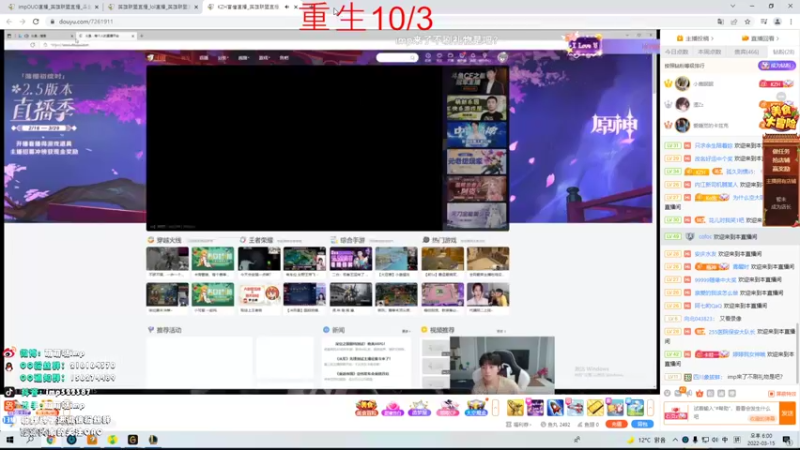
Task: Select the 本周点数 ranking tab
Action: tap(709, 52)
